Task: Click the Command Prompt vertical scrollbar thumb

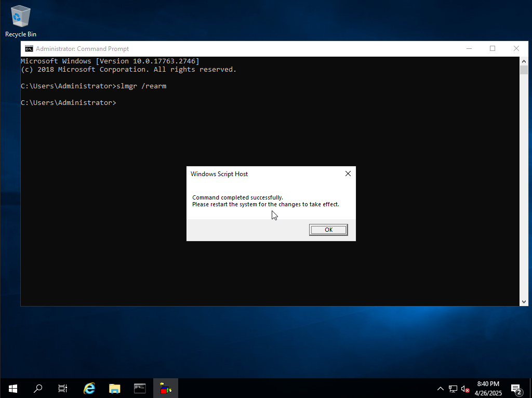Action: (524, 70)
